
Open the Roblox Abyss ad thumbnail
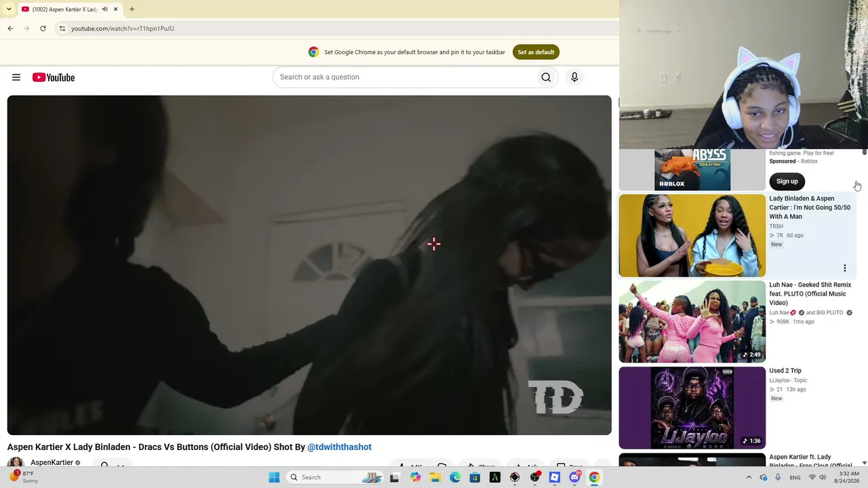tap(692, 170)
